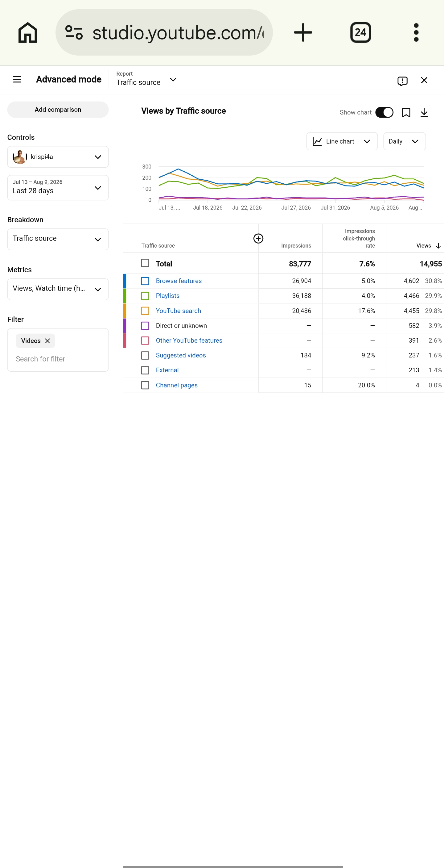
Task: Open the Channel pages link
Action: point(177,385)
